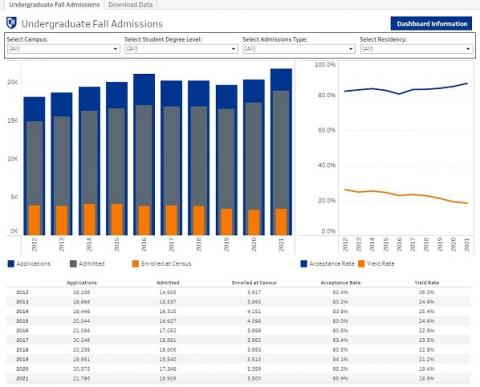Click the Enrolled at Census legend swatch
480x387 pixels.
(x=135, y=264)
